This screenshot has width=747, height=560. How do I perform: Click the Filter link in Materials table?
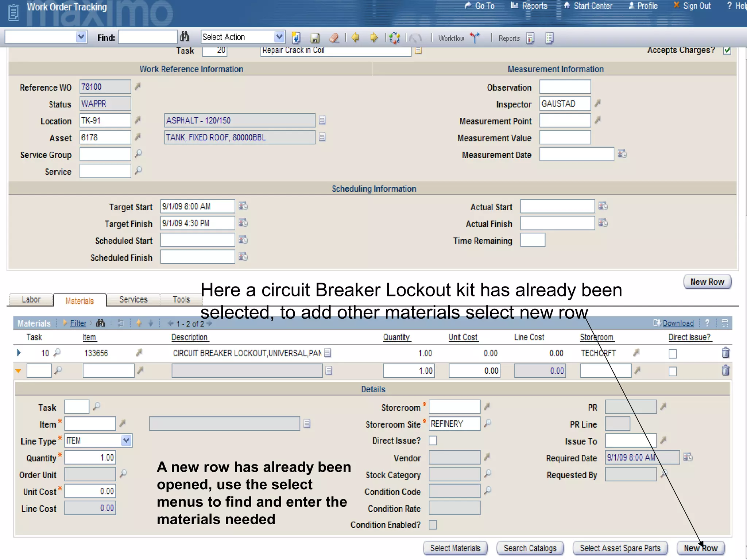(x=78, y=323)
